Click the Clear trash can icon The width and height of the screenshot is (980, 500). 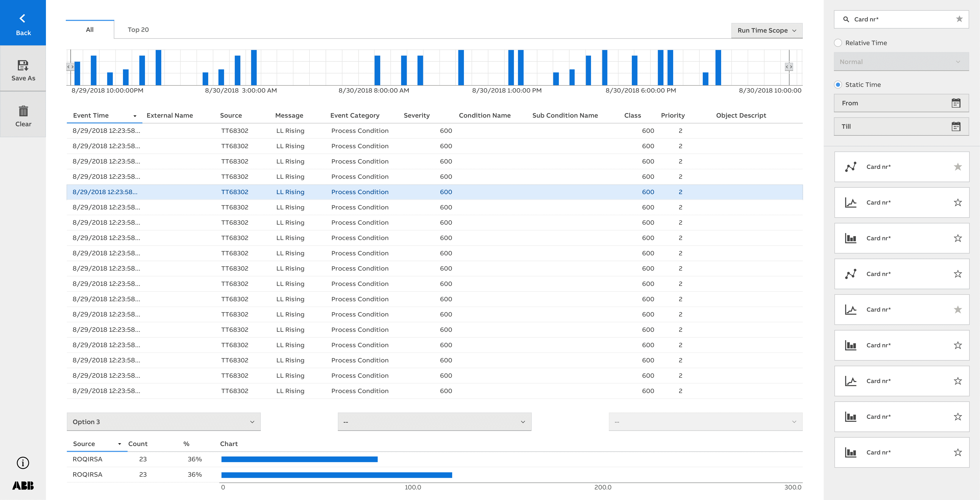pyautogui.click(x=23, y=111)
